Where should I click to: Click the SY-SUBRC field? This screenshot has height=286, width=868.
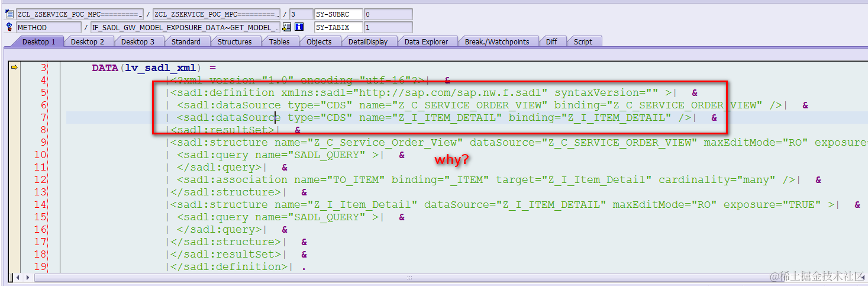tap(338, 14)
